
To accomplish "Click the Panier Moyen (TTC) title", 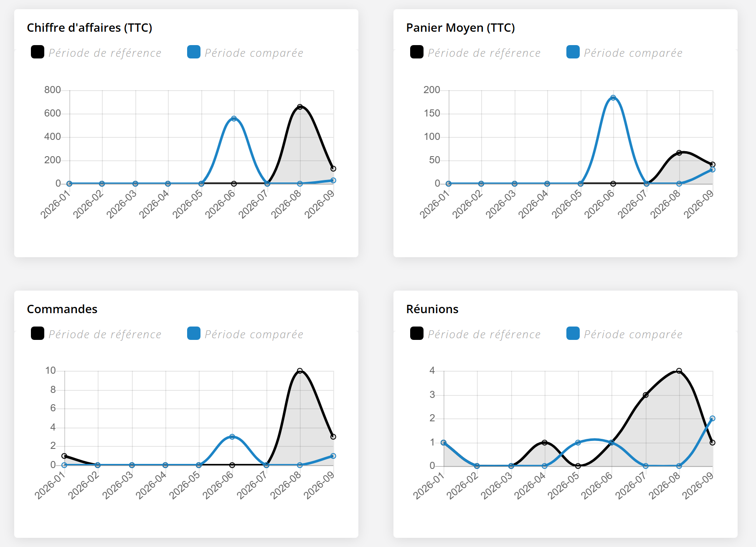I will 461,28.
